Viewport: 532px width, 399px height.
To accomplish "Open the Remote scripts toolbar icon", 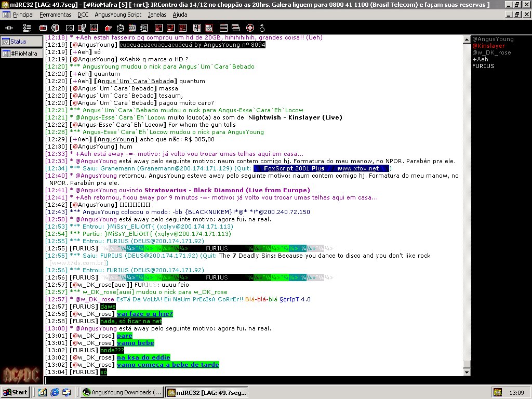I will (x=94, y=28).
